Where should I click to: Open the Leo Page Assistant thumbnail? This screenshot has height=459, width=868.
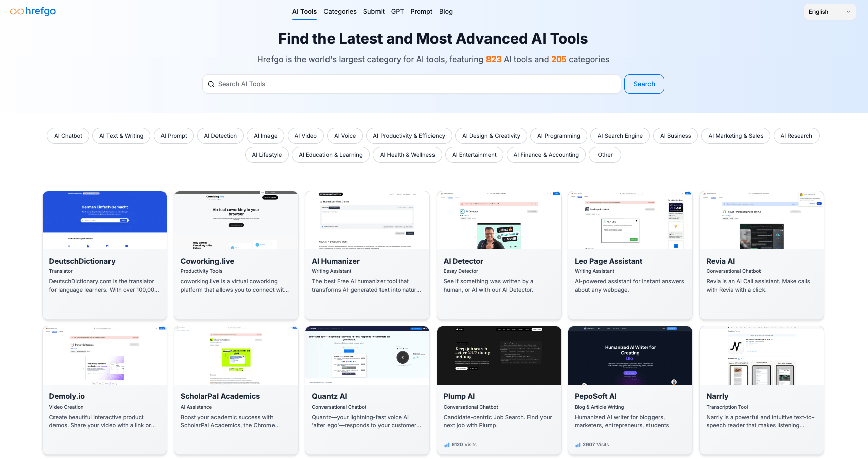pos(630,220)
